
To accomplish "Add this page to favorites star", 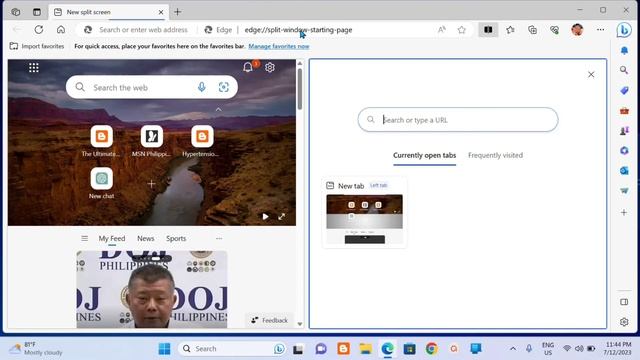I will [462, 29].
